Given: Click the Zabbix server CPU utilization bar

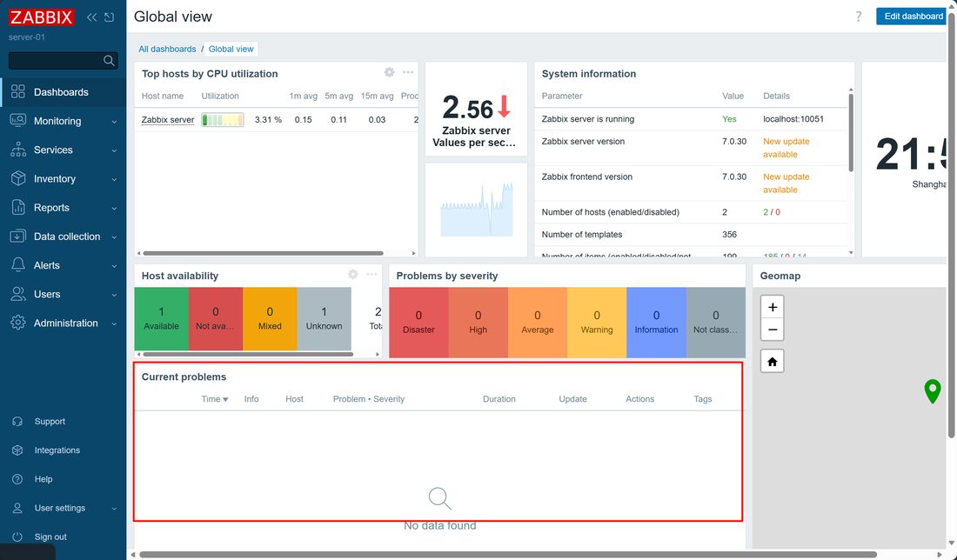Looking at the screenshot, I should point(223,119).
